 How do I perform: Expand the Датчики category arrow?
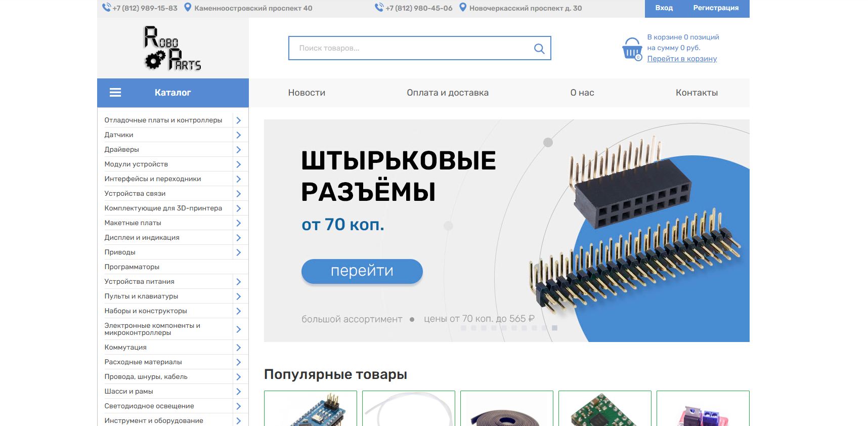point(239,135)
